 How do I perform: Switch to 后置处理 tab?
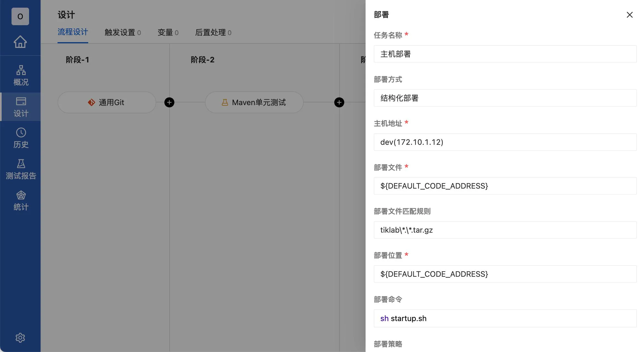coord(213,32)
